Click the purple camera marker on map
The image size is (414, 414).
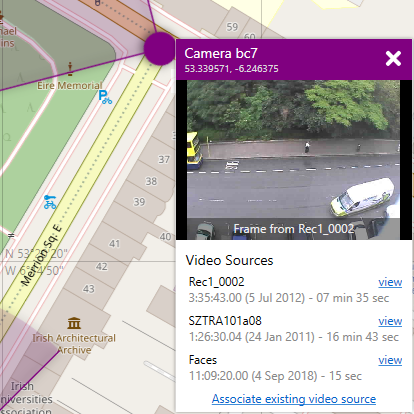pyautogui.click(x=160, y=49)
